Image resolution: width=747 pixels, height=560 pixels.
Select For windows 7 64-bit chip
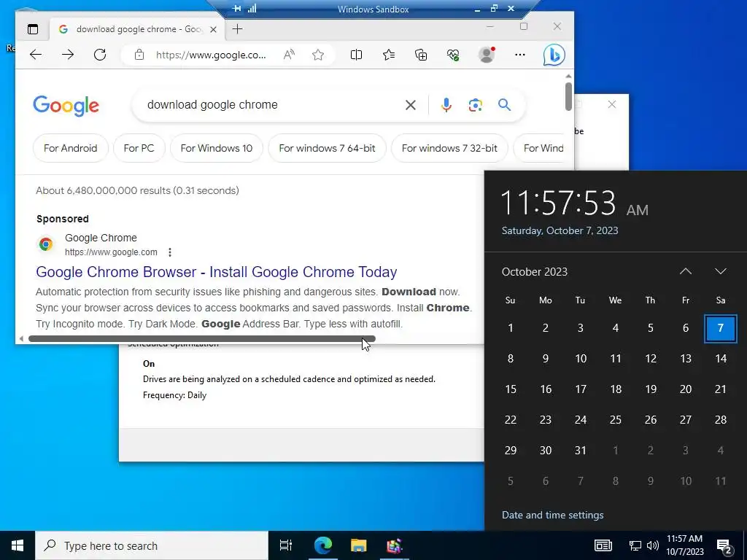click(327, 148)
